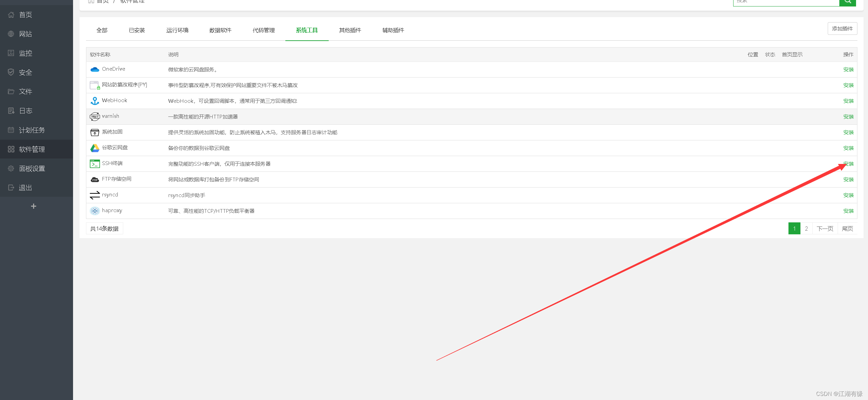This screenshot has width=868, height=400.
Task: Open 计划任务 from sidebar menu
Action: (x=32, y=130)
